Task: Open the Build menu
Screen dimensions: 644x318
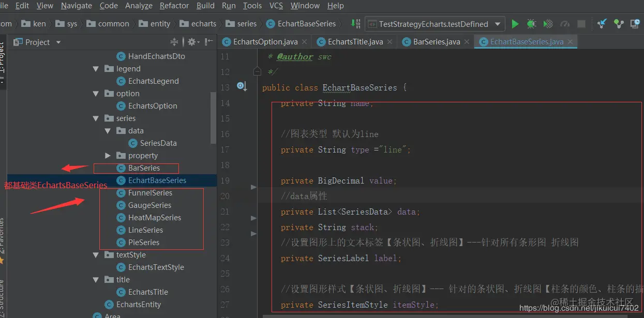Action: [205, 6]
